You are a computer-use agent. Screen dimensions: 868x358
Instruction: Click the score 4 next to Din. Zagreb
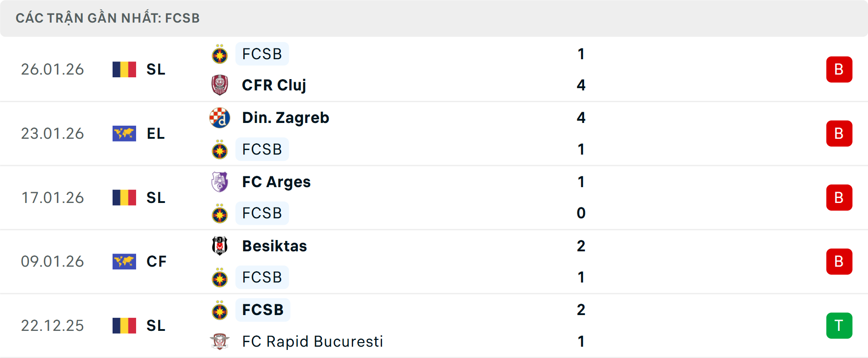pyautogui.click(x=582, y=118)
